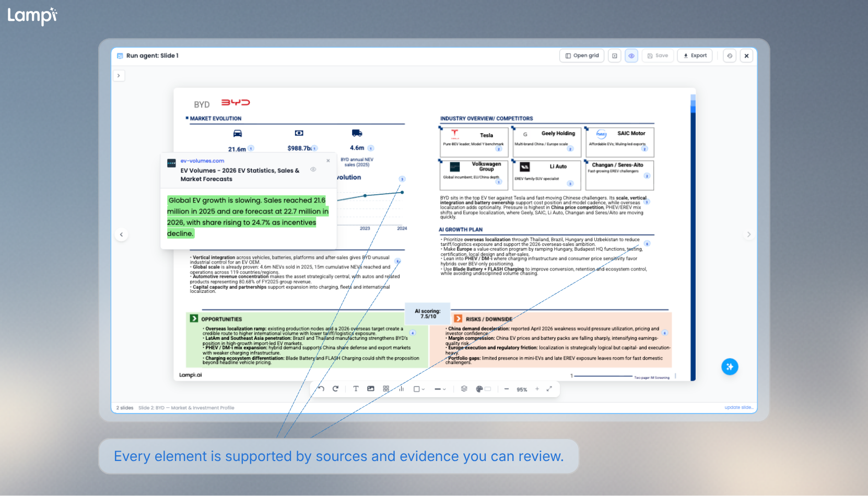
Task: Select the Li Auto competitor card
Action: (547, 175)
